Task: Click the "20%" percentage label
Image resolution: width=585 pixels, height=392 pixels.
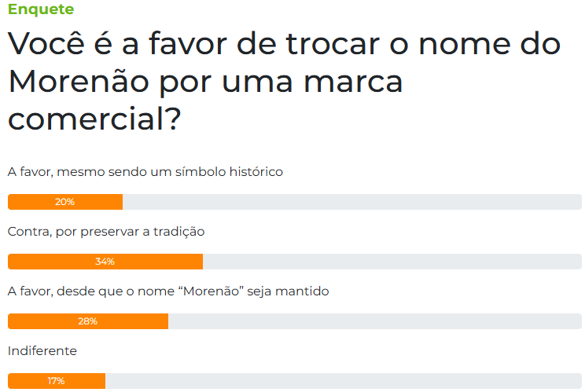Action: click(x=64, y=202)
